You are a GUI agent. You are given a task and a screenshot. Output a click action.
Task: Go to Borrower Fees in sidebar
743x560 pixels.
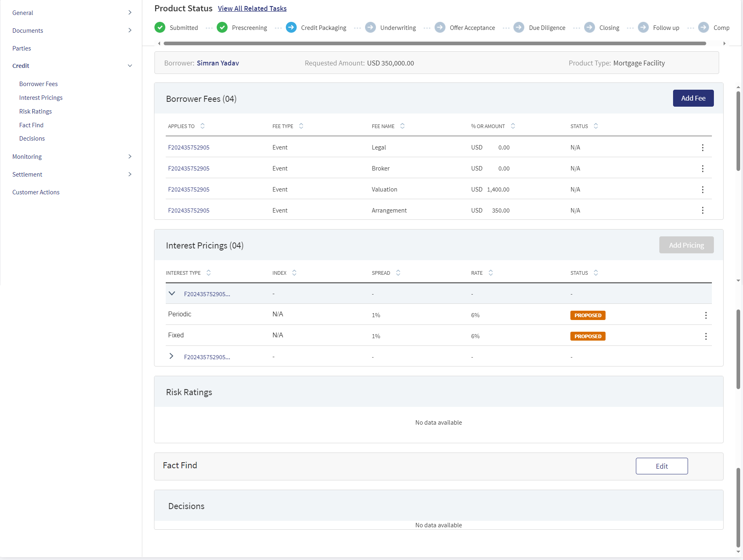[38, 84]
